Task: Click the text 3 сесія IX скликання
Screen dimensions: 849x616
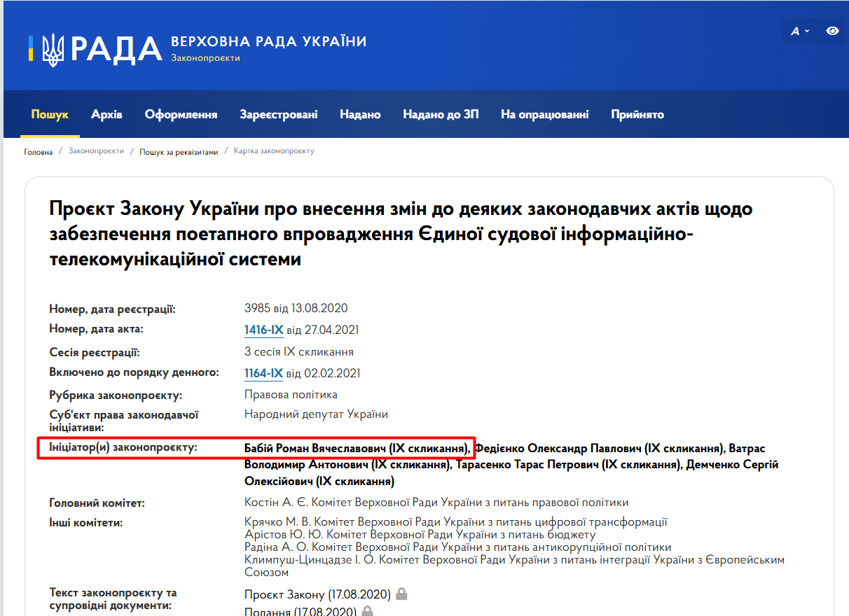Action: 299,351
